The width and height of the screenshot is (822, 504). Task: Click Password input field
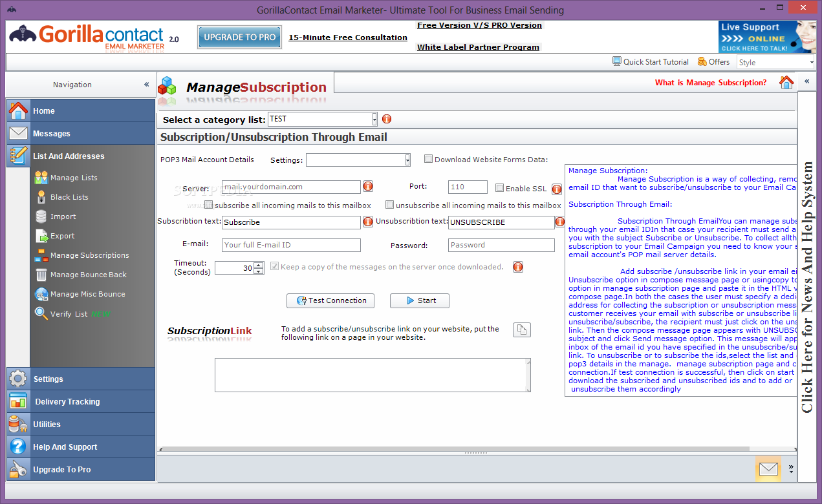(501, 245)
